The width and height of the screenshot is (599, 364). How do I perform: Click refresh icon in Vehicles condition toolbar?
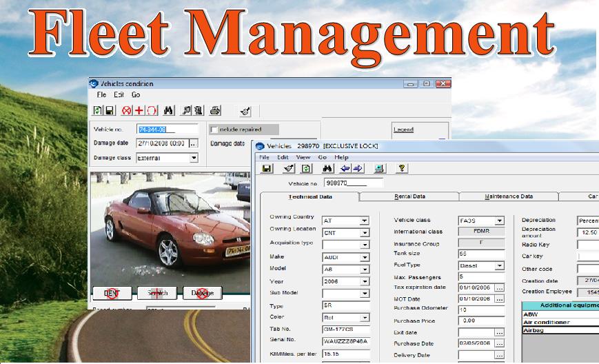pyautogui.click(x=97, y=110)
